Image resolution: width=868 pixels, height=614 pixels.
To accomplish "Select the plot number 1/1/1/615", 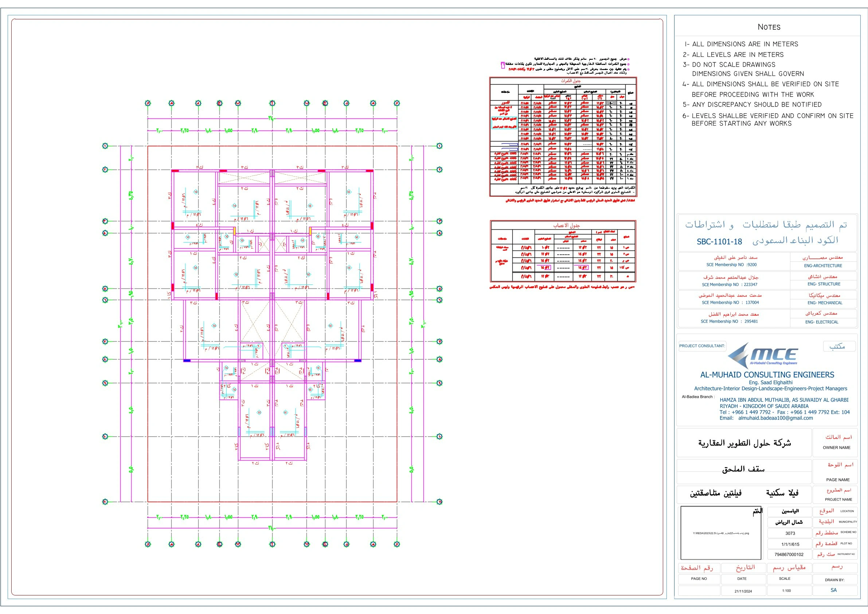I will pos(790,544).
